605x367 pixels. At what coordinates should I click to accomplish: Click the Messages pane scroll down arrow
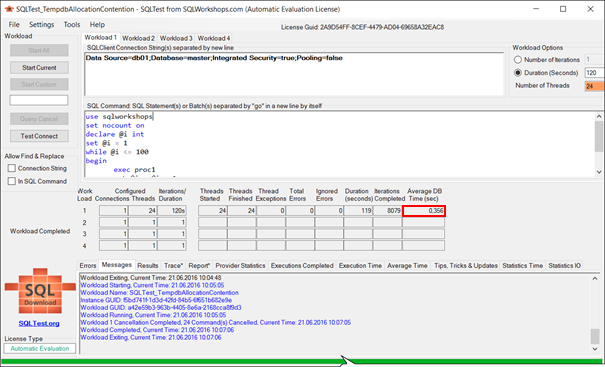tap(595, 349)
